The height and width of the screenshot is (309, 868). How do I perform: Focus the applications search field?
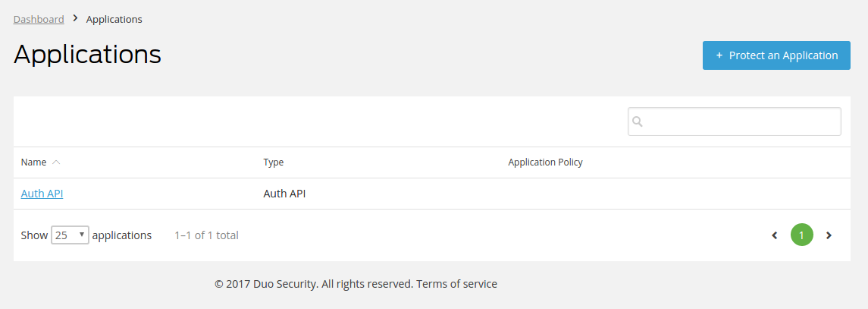pyautogui.click(x=734, y=121)
